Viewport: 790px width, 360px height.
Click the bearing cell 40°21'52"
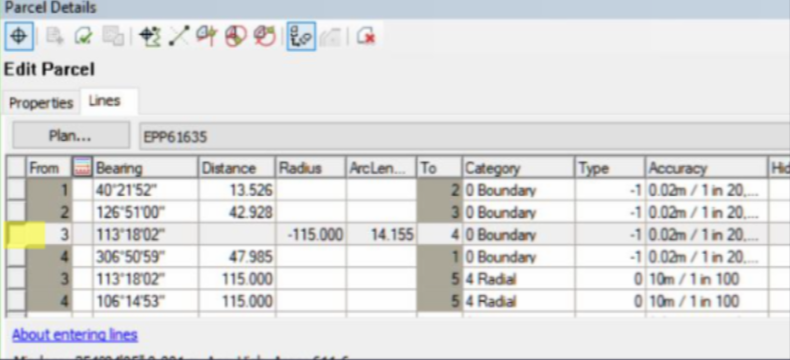click(x=145, y=190)
